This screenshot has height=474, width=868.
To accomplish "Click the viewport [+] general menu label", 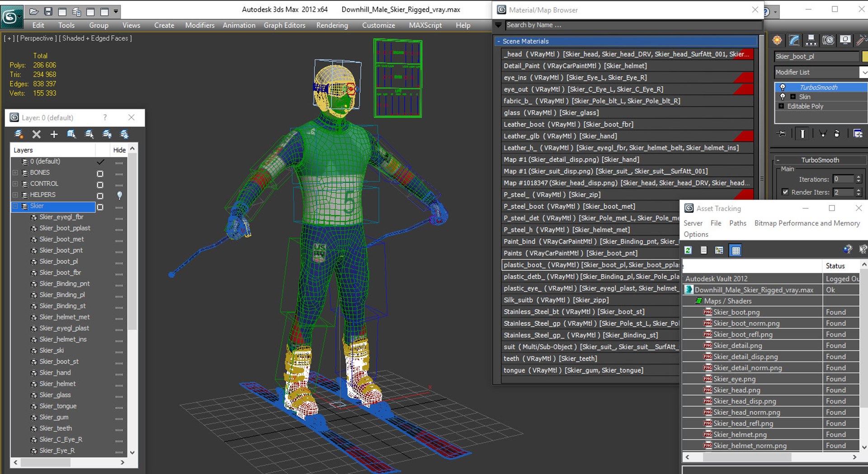I will coord(9,38).
